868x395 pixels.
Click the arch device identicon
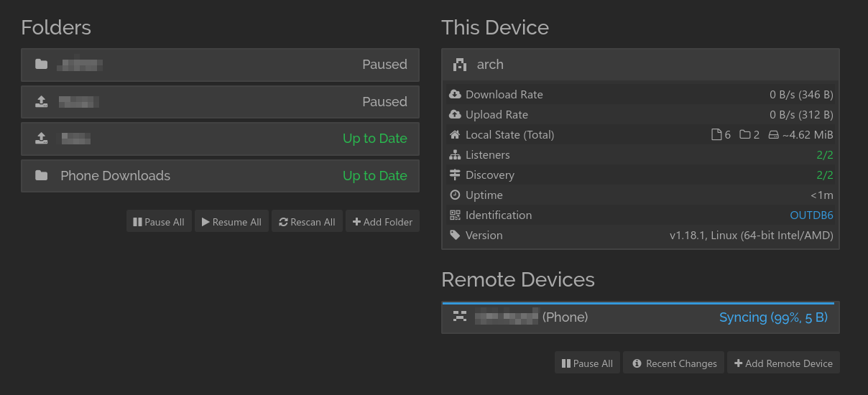[x=460, y=65]
